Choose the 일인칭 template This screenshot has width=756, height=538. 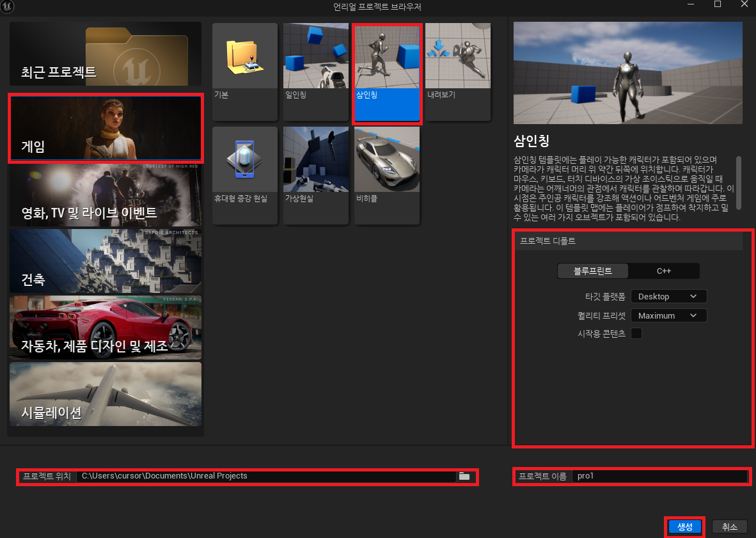coord(316,72)
